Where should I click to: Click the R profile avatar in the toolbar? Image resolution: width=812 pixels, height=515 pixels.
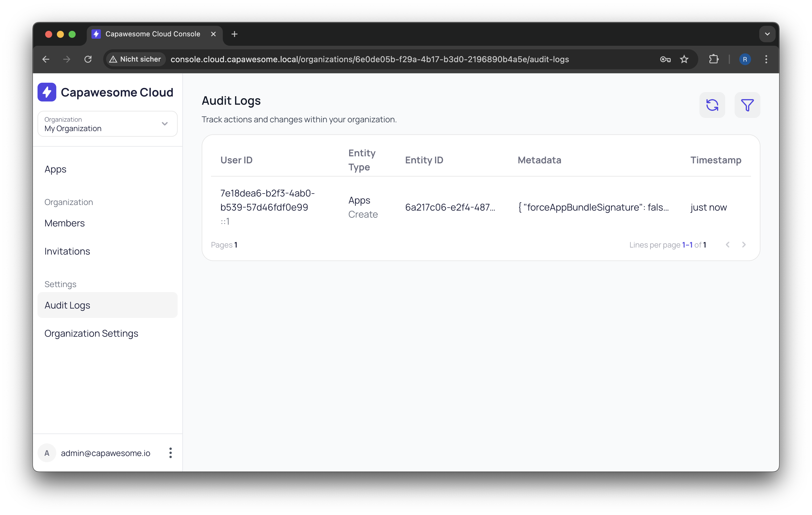[745, 59]
